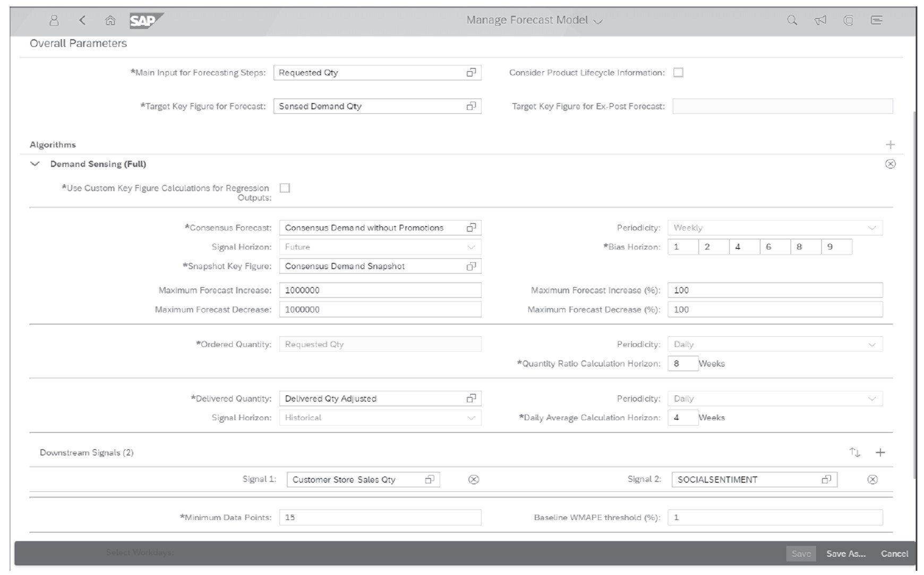
Task: Open value help for Signal 1 field
Action: (430, 479)
